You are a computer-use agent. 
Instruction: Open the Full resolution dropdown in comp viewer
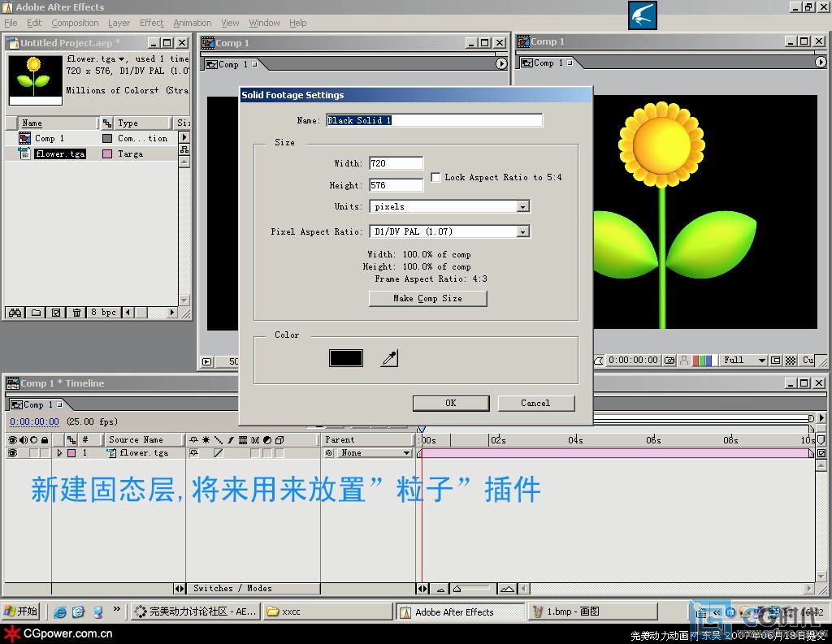(744, 361)
